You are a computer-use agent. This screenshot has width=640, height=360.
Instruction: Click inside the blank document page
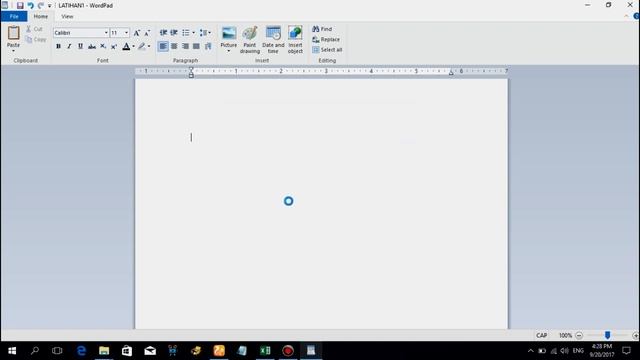pos(321,203)
